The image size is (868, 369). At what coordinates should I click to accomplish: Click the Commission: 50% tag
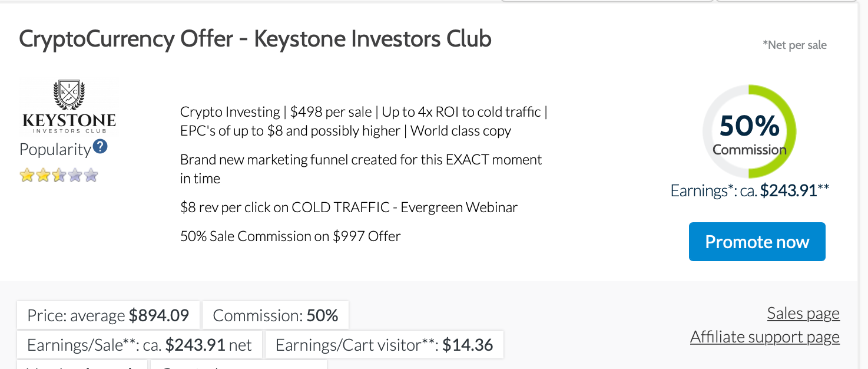click(276, 315)
